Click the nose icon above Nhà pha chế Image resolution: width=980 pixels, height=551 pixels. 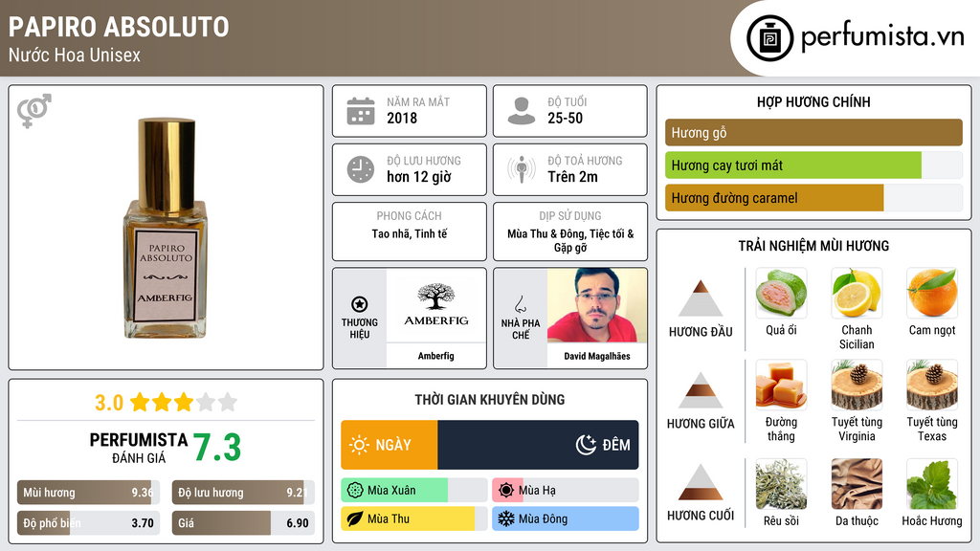pyautogui.click(x=520, y=304)
